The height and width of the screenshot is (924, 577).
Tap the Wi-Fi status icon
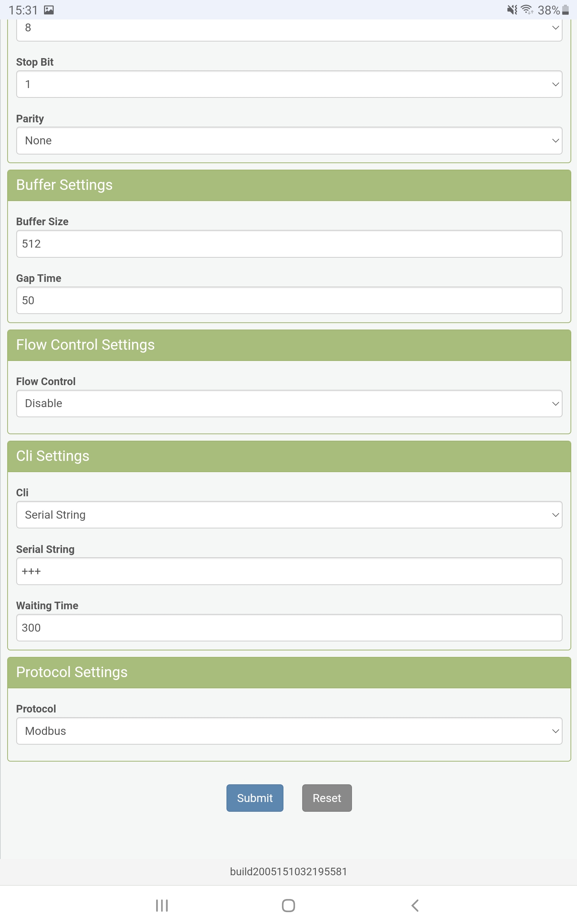(527, 10)
